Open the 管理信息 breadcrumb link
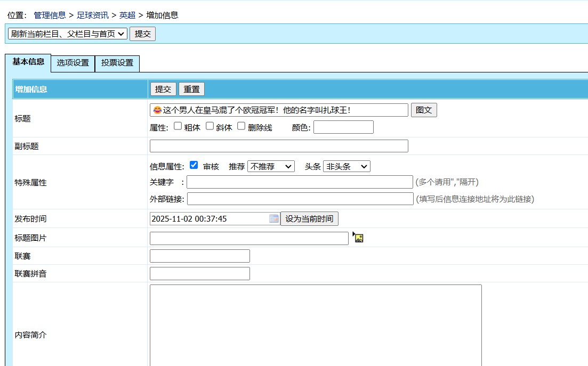 coord(50,15)
